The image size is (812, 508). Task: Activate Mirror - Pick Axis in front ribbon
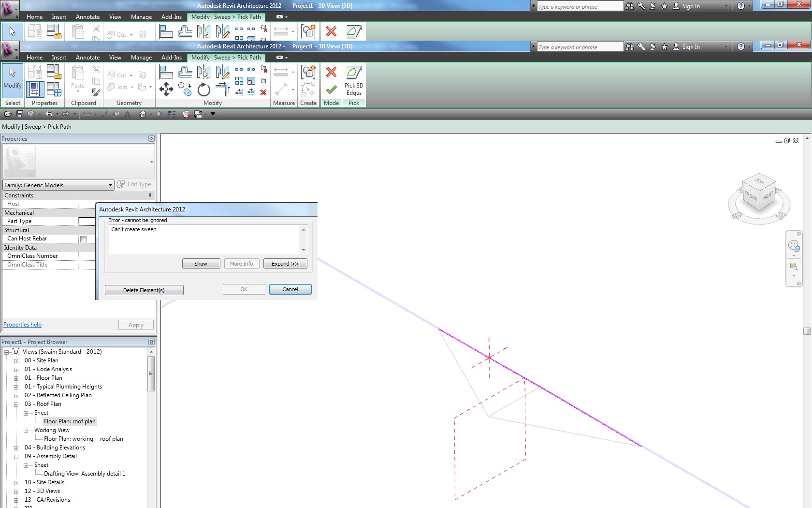click(203, 72)
